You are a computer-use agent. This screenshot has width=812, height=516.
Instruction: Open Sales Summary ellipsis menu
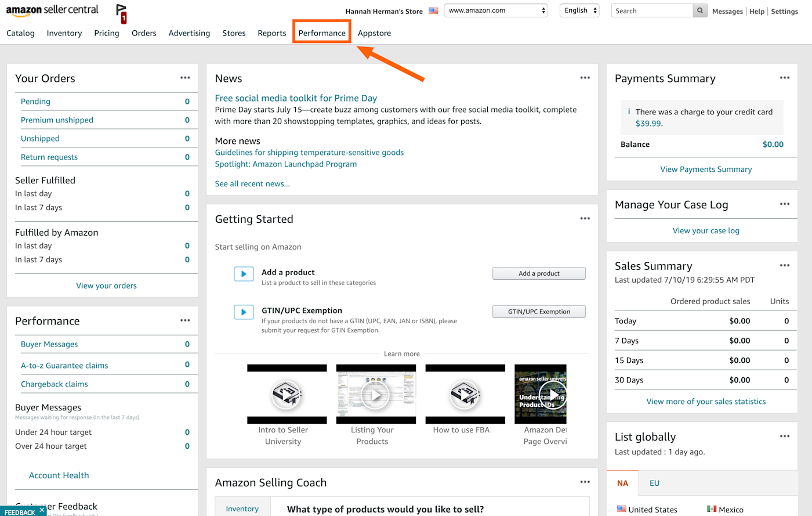click(x=785, y=265)
